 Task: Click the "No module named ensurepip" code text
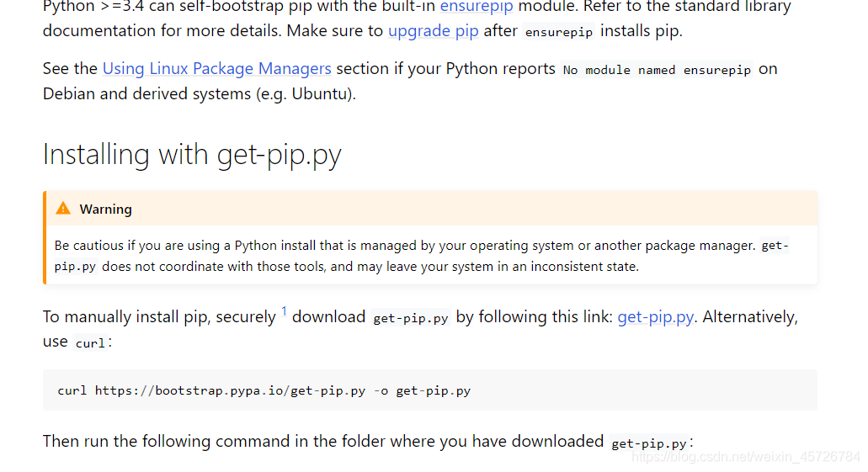657,70
